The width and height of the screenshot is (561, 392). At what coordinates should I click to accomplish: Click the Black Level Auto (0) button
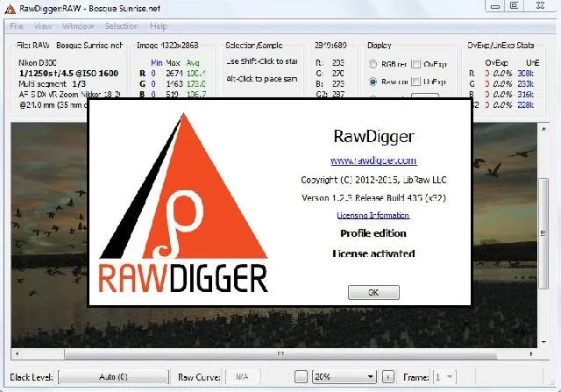(x=113, y=377)
